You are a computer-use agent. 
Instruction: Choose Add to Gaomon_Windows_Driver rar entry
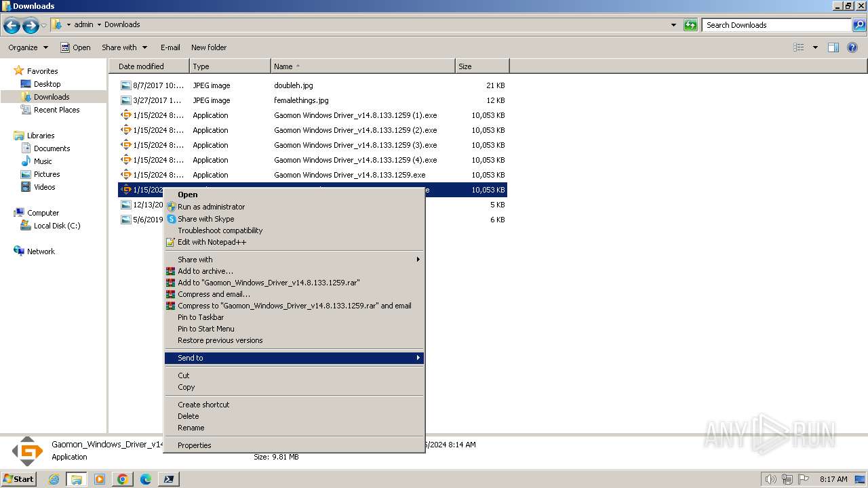pos(294,283)
